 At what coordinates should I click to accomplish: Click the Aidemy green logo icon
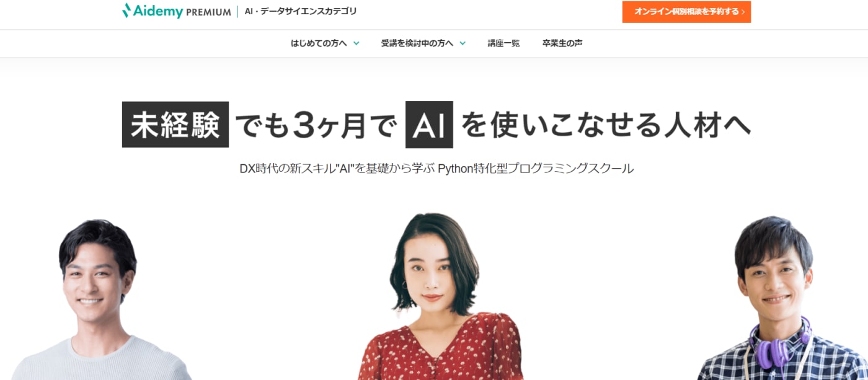[126, 11]
